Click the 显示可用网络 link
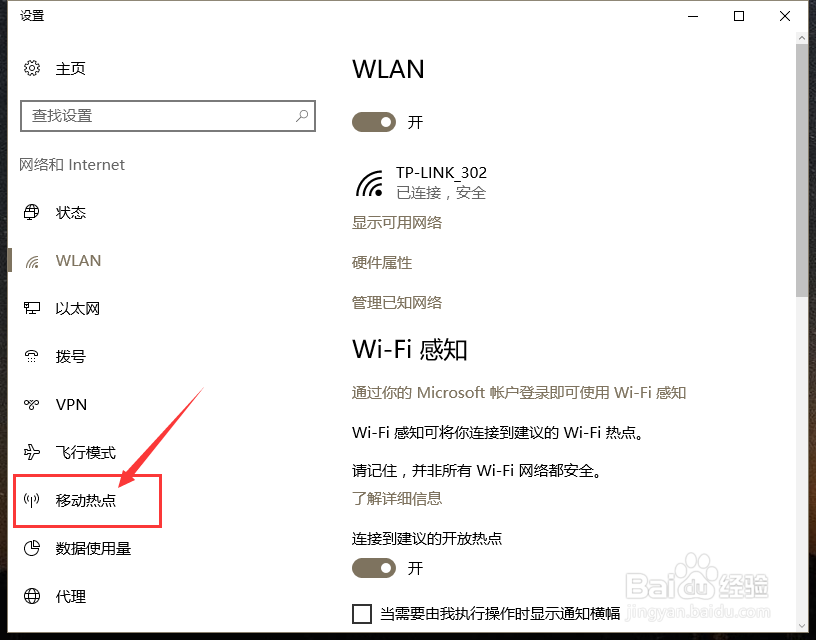The image size is (816, 640). 397,223
